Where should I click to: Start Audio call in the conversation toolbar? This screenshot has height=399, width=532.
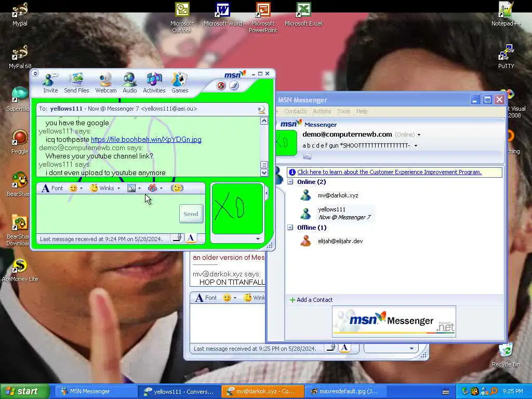point(129,83)
